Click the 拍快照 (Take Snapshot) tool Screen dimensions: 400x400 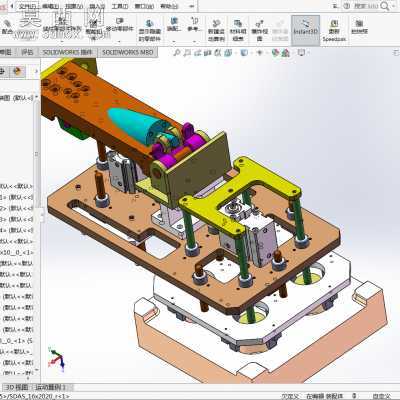pos(359,27)
